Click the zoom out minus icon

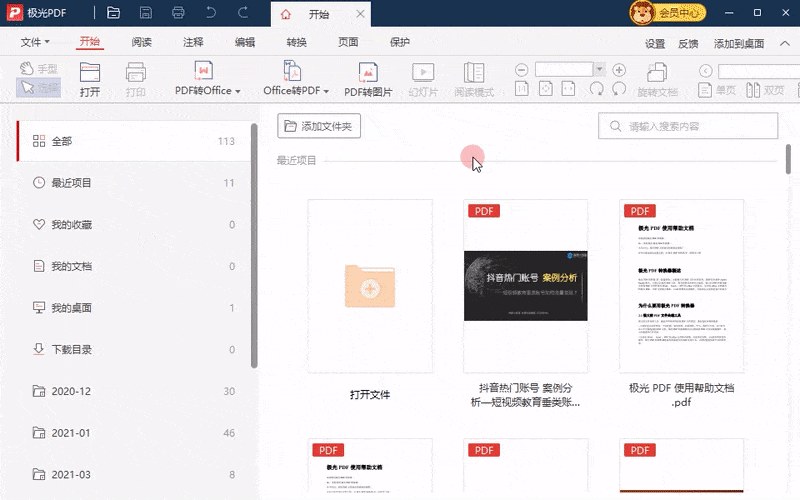pyautogui.click(x=521, y=70)
